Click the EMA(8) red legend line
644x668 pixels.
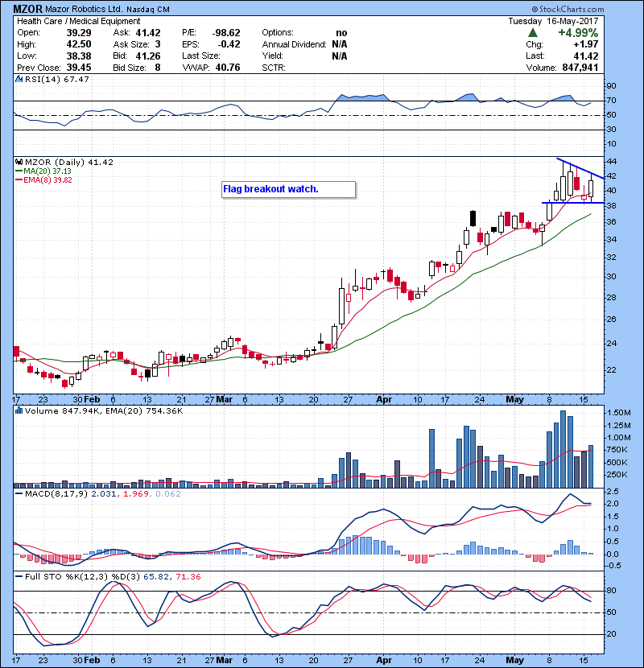click(19, 179)
